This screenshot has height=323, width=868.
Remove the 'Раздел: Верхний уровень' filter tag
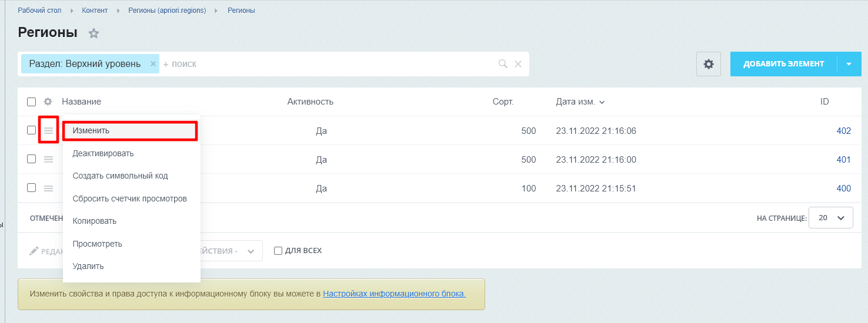tap(153, 63)
